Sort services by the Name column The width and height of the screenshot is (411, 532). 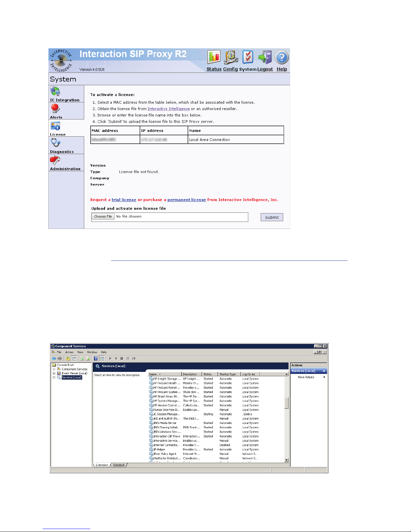[x=165, y=374]
